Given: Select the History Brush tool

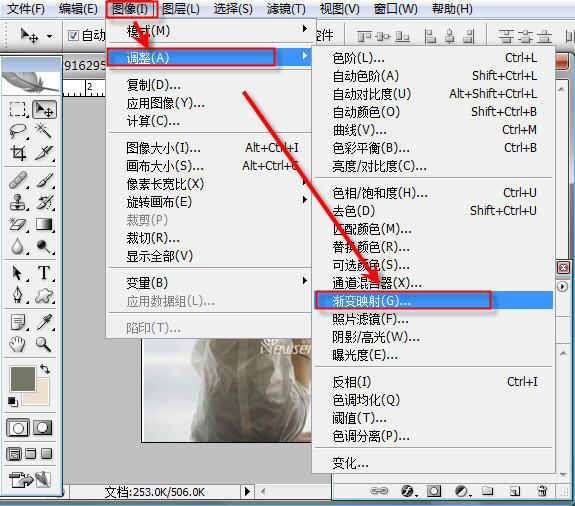Looking at the screenshot, I should click(44, 202).
